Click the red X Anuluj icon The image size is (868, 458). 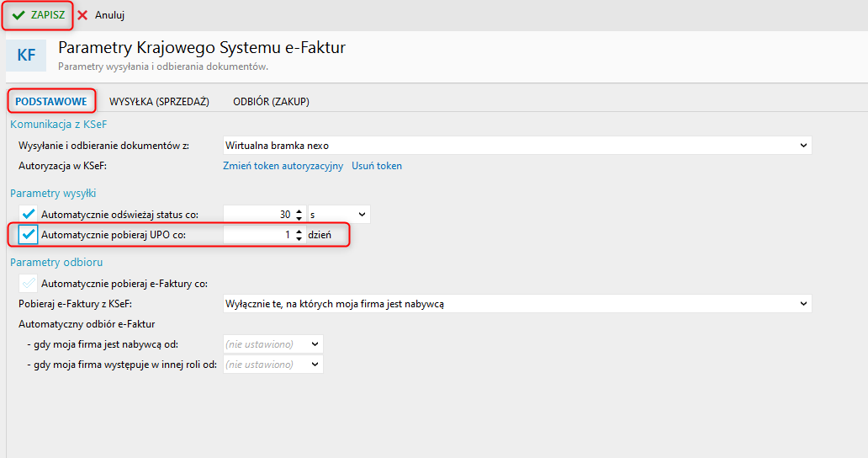[82, 15]
